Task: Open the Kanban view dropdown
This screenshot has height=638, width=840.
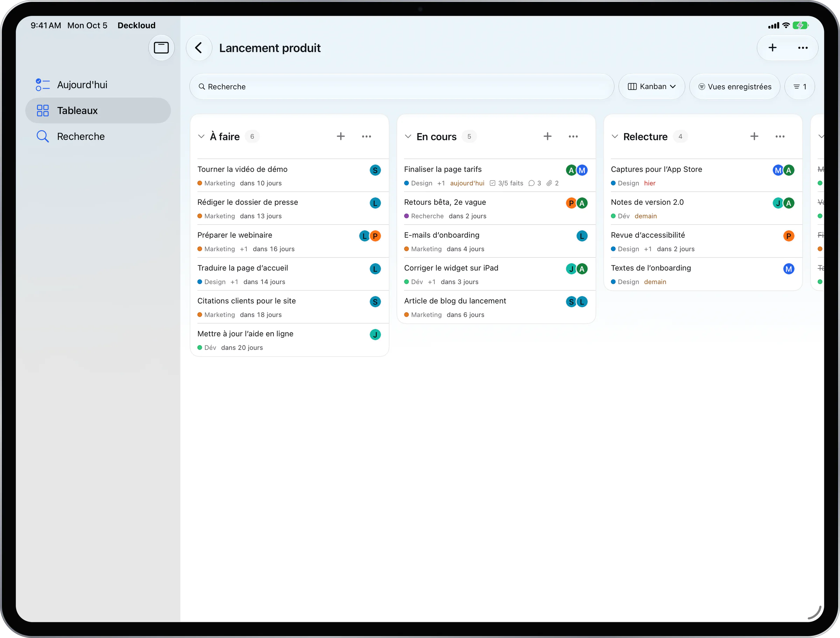Action: (652, 86)
